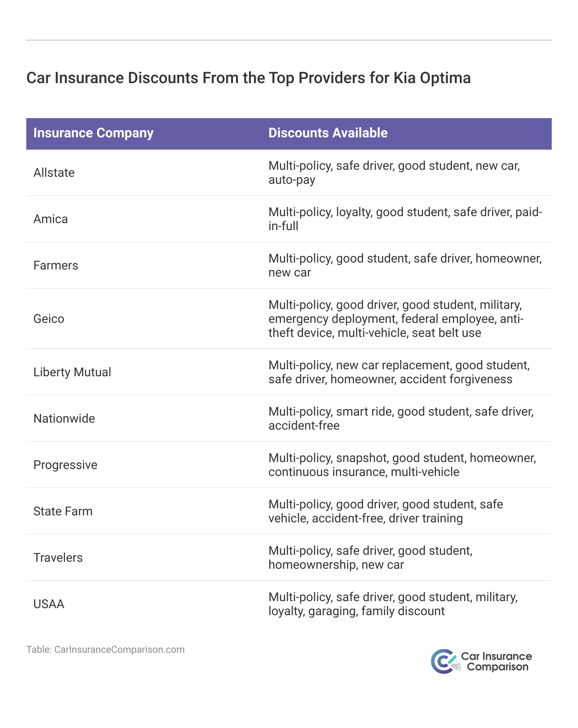
Task: Select the Insurance Company column header
Action: (93, 133)
